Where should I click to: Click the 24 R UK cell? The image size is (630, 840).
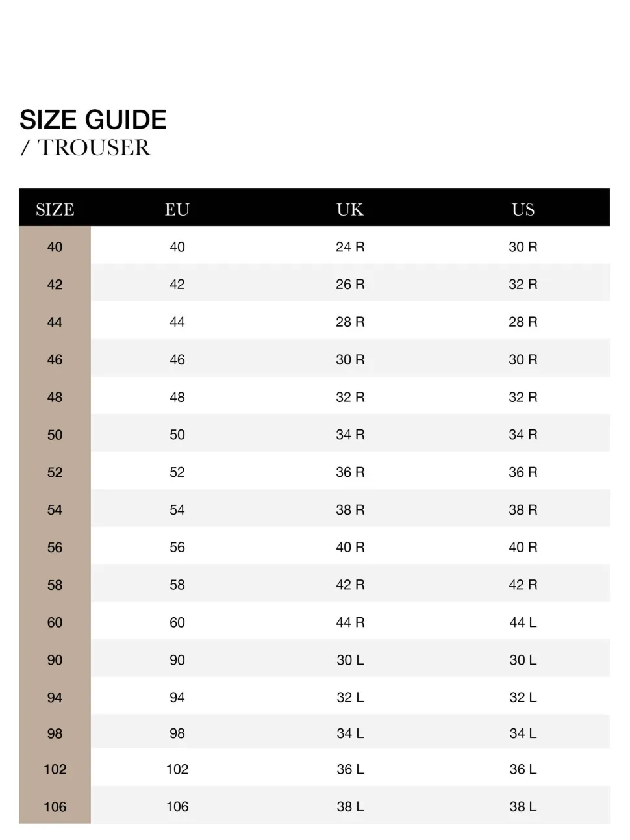click(350, 247)
